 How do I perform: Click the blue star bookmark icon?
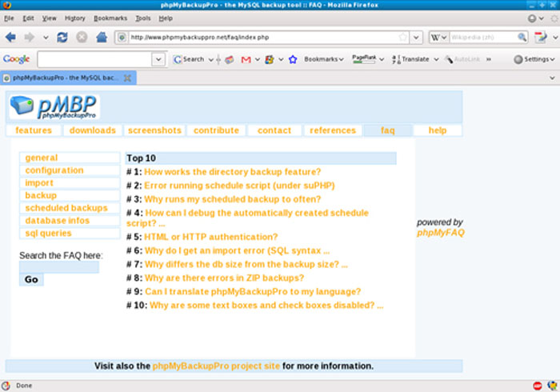pyautogui.click(x=293, y=59)
